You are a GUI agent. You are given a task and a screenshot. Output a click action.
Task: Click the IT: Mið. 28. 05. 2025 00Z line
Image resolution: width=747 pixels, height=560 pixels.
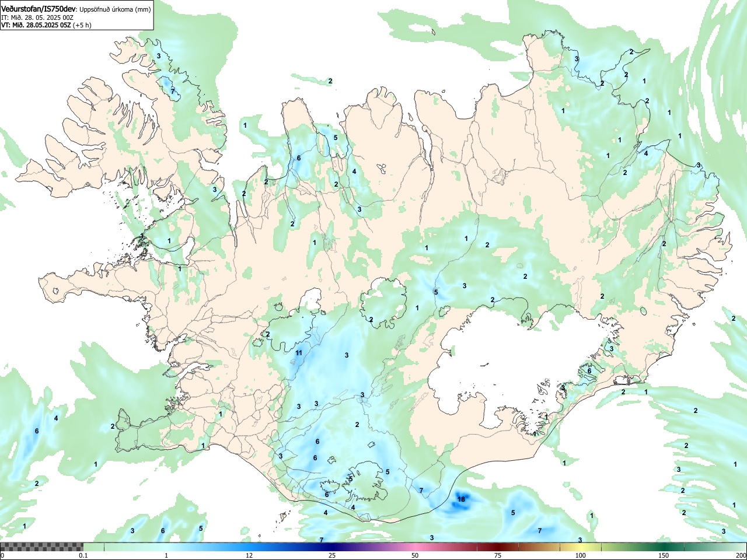pos(37,17)
